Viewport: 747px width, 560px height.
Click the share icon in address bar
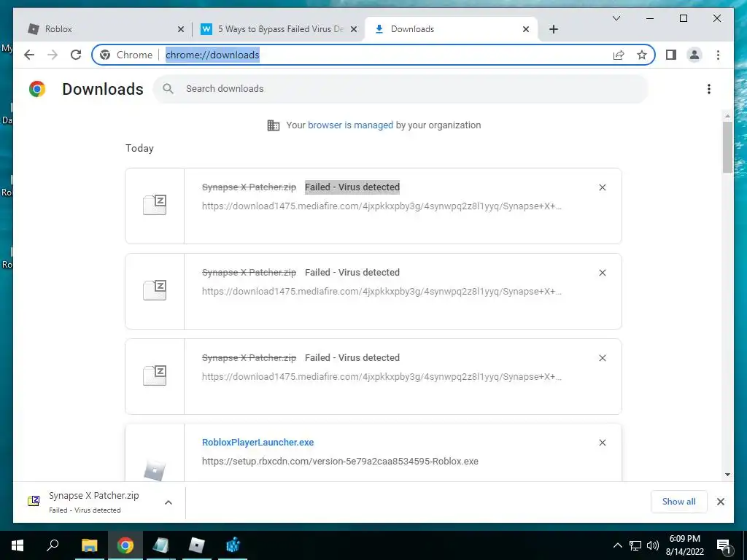point(619,55)
